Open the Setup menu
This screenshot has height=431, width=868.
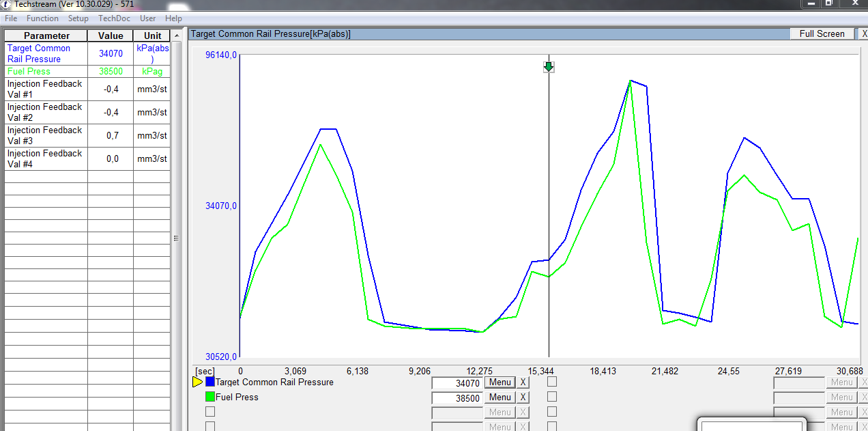point(78,18)
